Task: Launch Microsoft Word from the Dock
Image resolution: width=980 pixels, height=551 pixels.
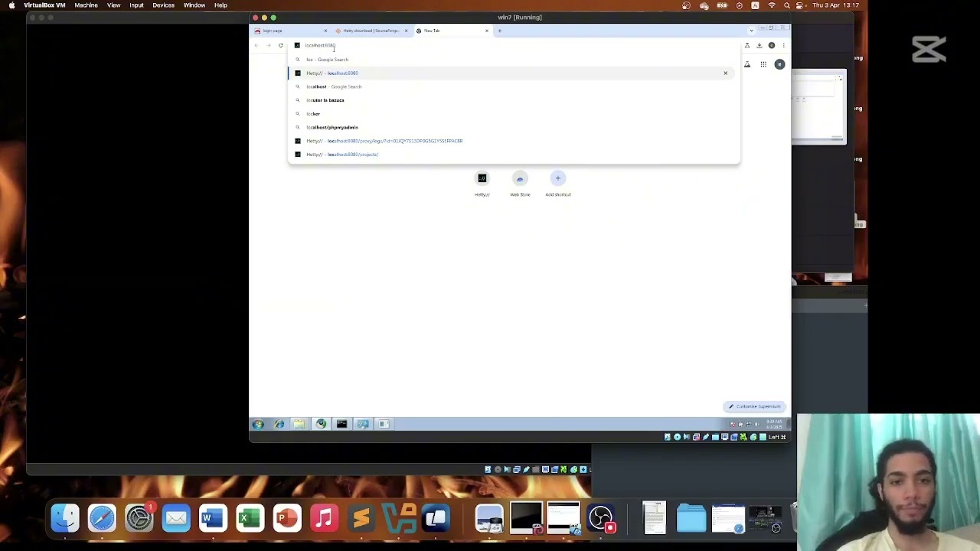Action: (213, 518)
